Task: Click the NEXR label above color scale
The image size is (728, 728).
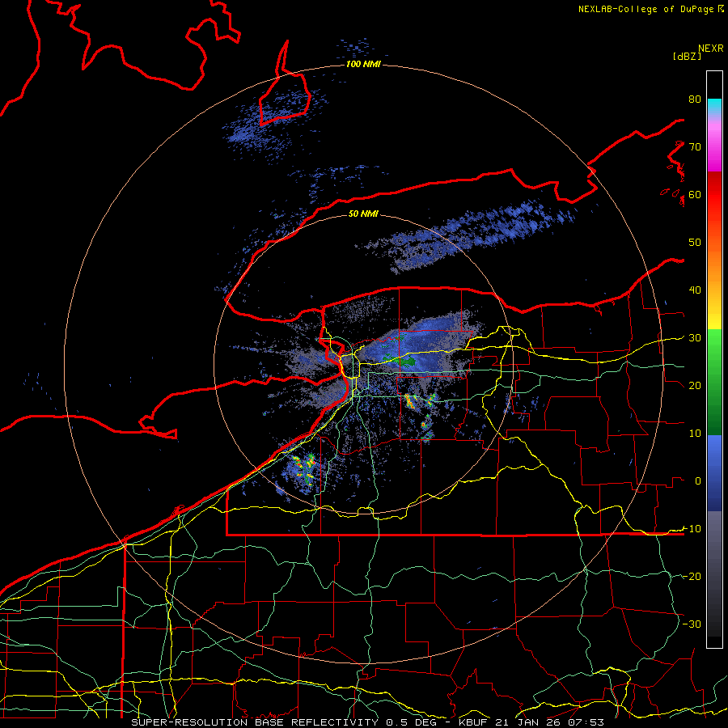Action: pyautogui.click(x=711, y=49)
